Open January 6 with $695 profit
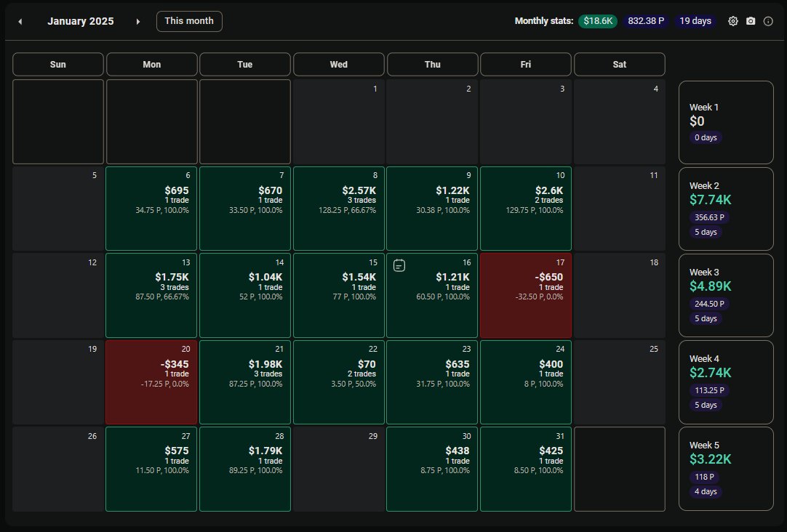 point(151,209)
